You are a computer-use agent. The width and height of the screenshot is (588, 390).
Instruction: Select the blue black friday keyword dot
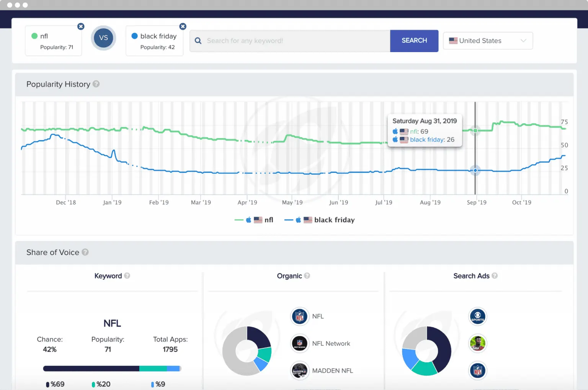click(134, 36)
